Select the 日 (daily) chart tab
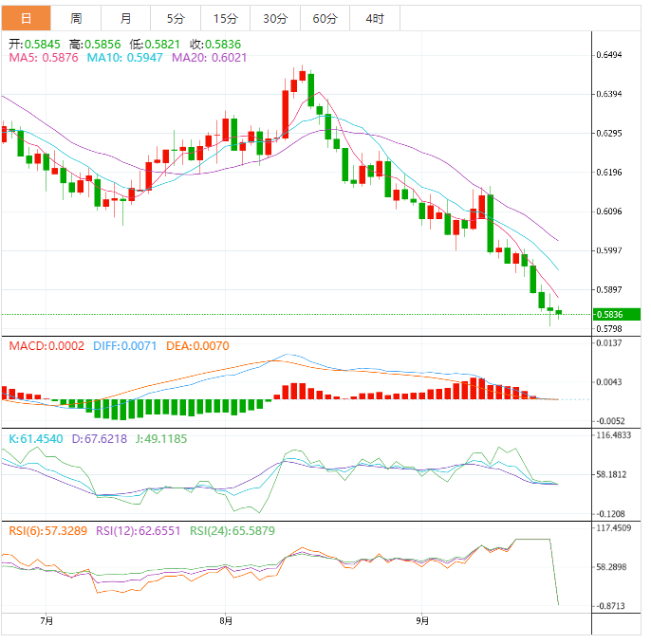 26,19
